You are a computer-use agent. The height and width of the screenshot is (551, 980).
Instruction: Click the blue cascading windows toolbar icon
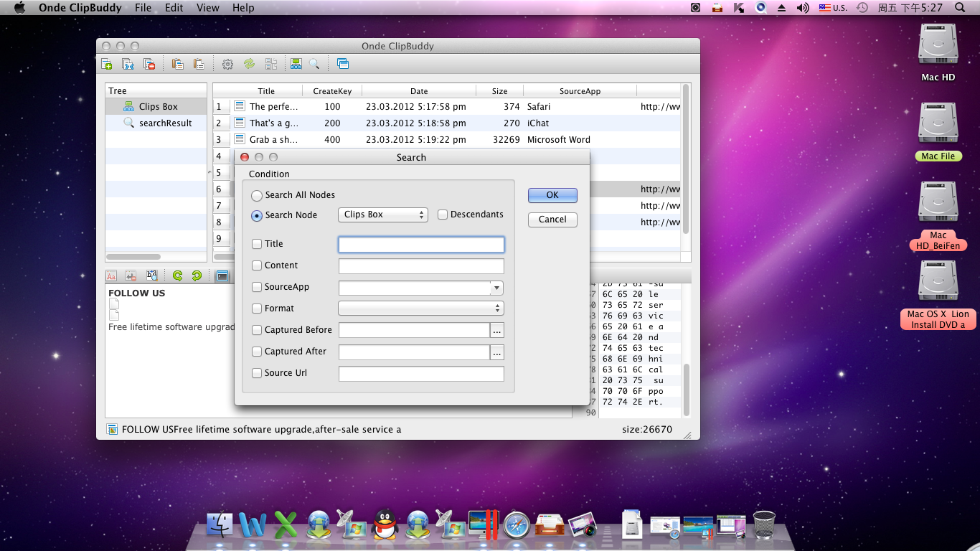(342, 64)
